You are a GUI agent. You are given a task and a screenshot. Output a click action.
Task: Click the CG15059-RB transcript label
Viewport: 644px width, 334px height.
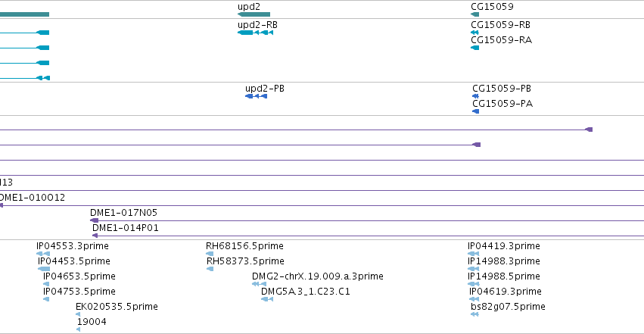tap(500, 25)
